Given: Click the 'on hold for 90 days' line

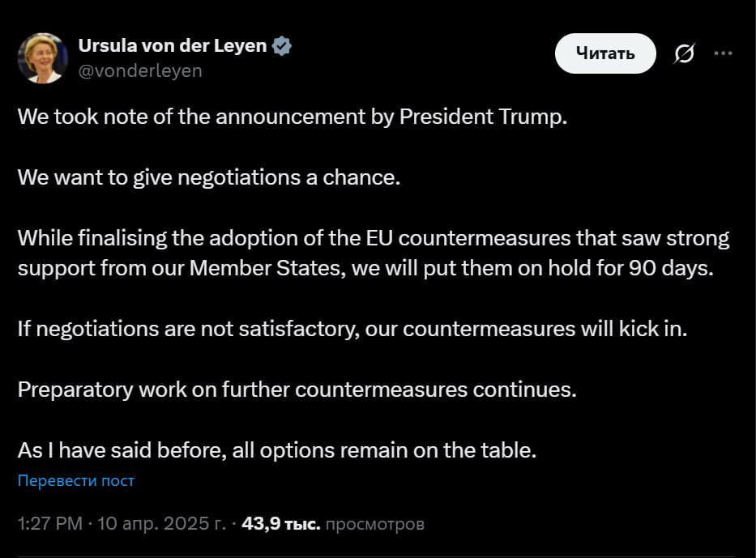Looking at the screenshot, I should point(365,268).
